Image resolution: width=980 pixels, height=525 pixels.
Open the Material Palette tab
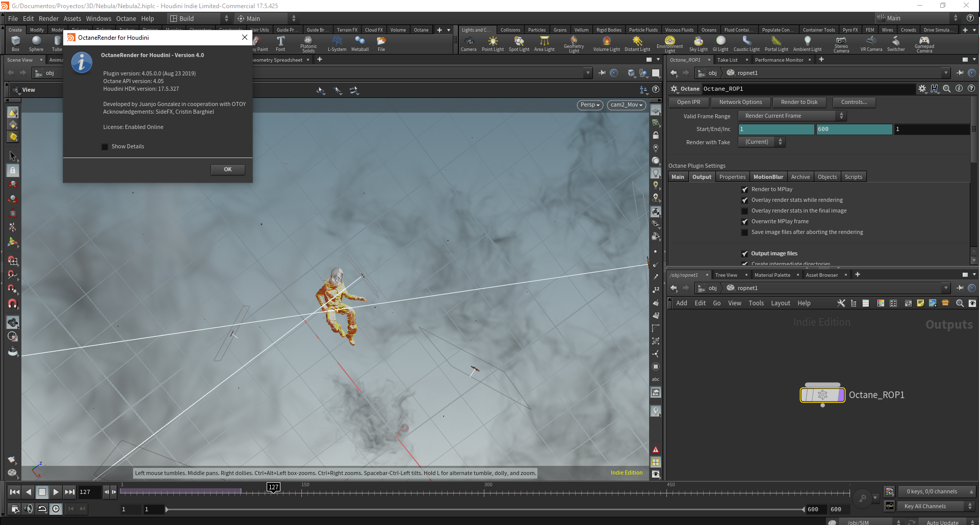click(x=772, y=275)
